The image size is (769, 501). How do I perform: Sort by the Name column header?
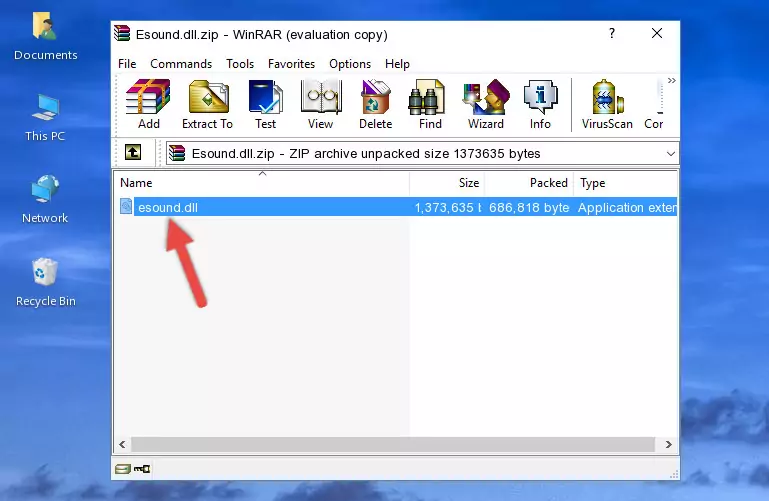tap(262, 182)
